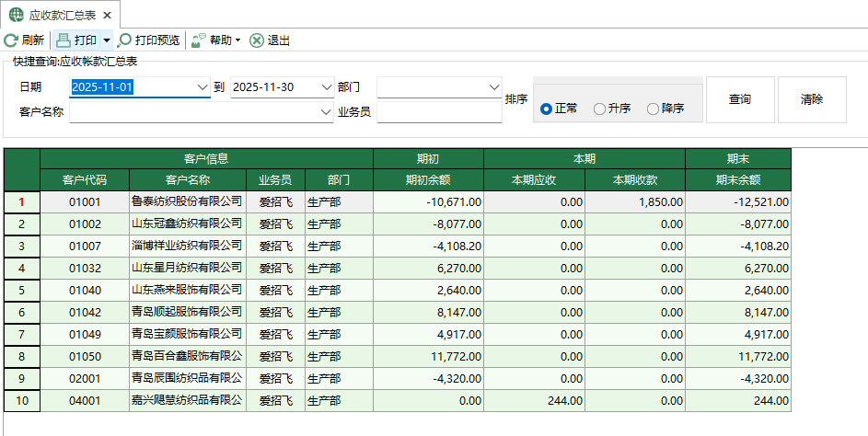The height and width of the screenshot is (436, 868).
Task: Click the 青岛宝颜服饰有限公司 cell
Action: [188, 335]
